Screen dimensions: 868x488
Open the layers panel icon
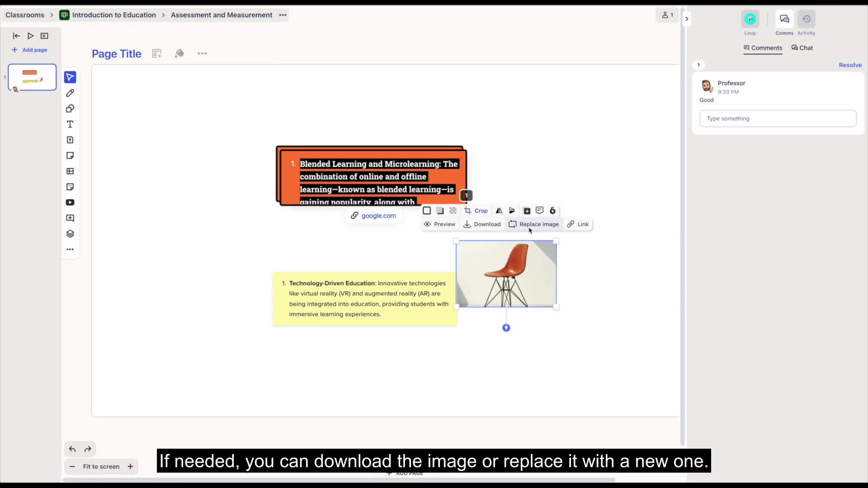70,234
